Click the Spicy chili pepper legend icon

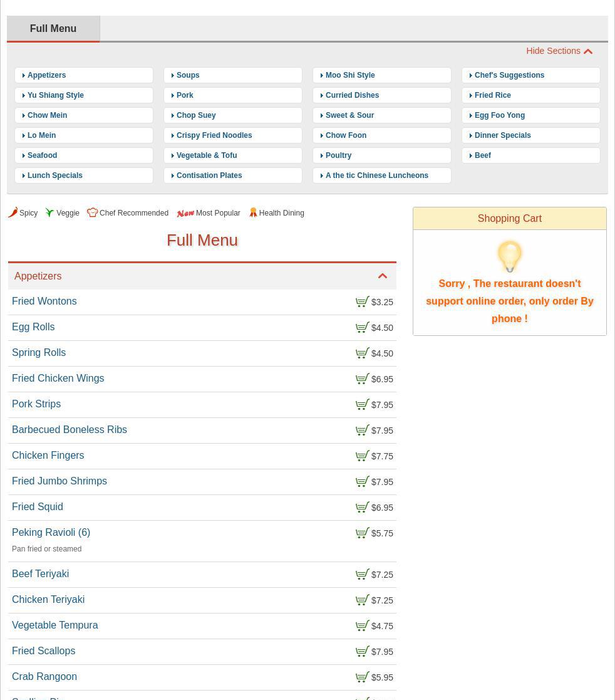click(x=13, y=212)
